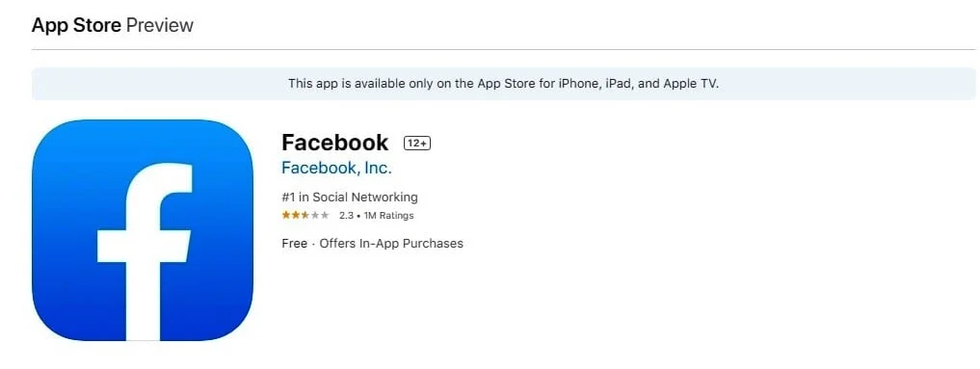Click the #1 in Social Networking ranking
This screenshot has height=369, width=980.
(x=350, y=198)
